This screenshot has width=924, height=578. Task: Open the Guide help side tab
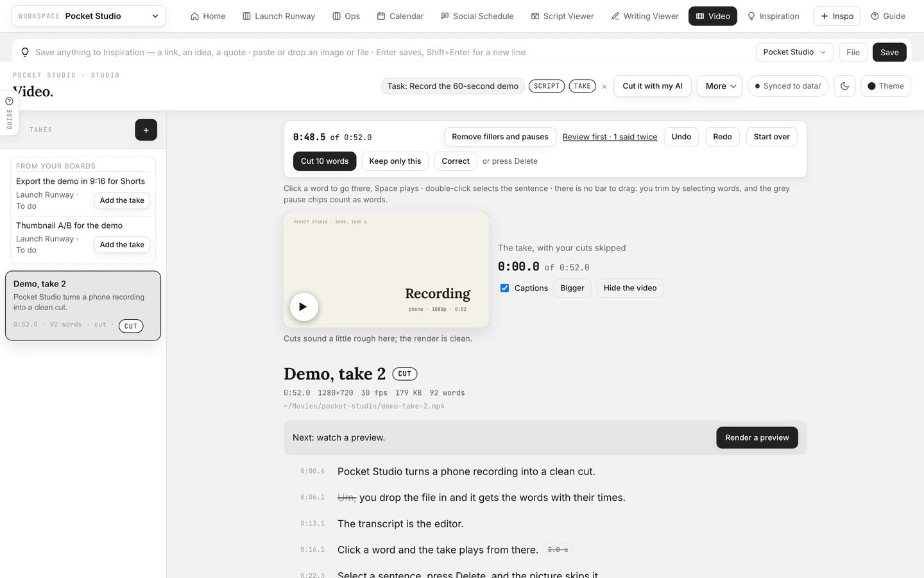click(9, 112)
